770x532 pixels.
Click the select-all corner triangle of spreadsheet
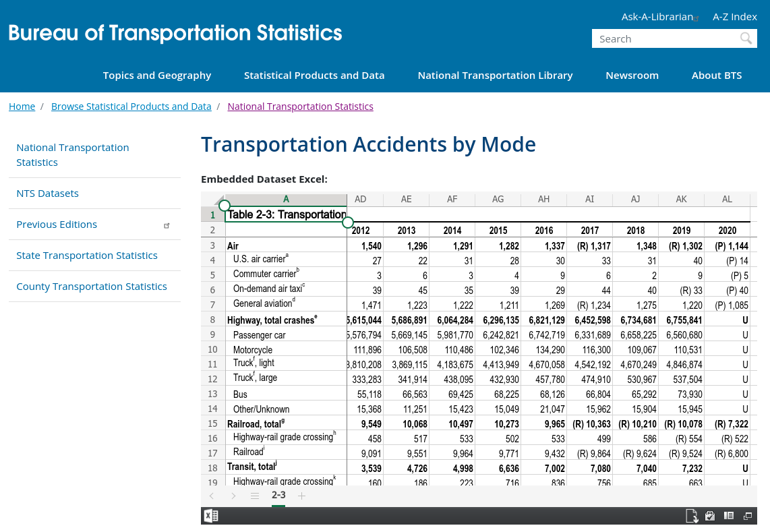[219, 200]
